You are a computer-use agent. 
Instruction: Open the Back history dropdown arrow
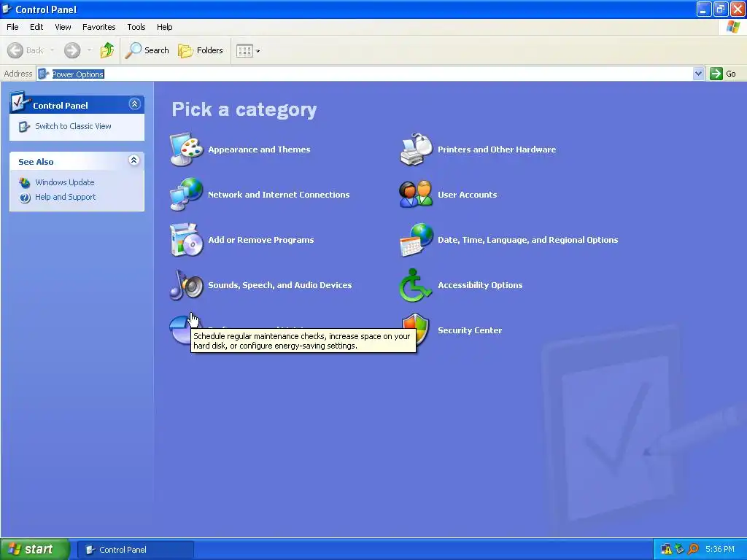click(x=52, y=50)
